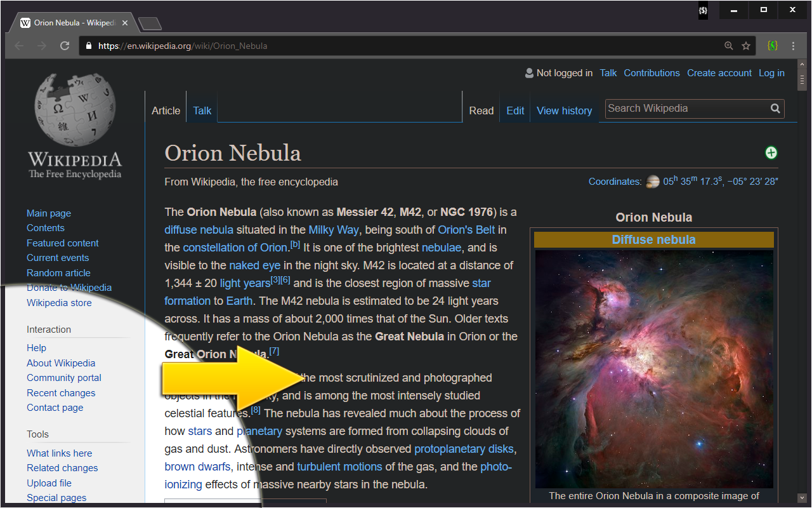Open the Contents sidebar link
812x508 pixels.
(45, 228)
